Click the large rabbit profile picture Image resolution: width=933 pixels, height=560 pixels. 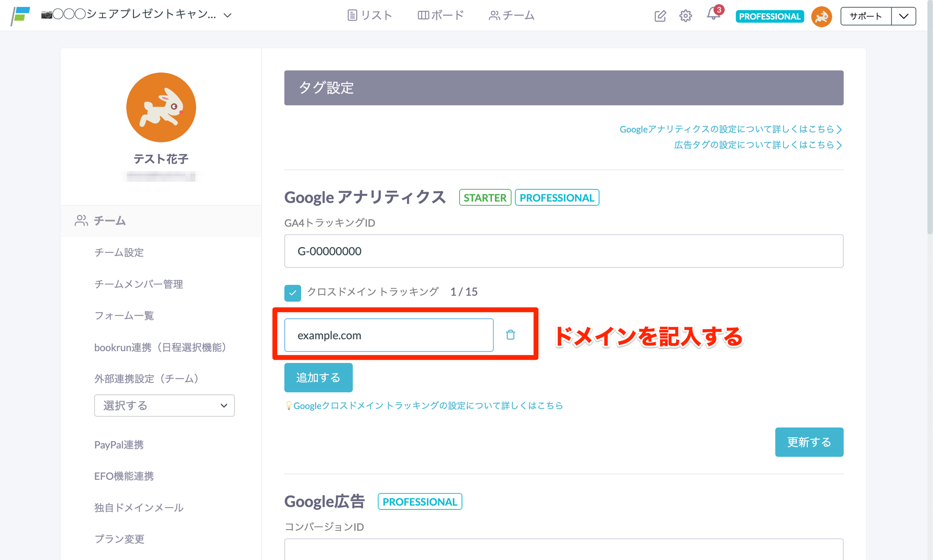[x=161, y=107]
